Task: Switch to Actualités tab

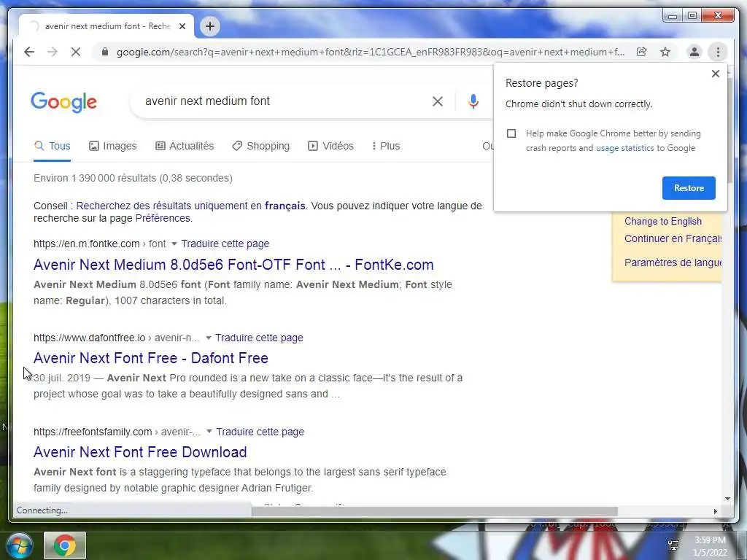Action: tap(185, 146)
